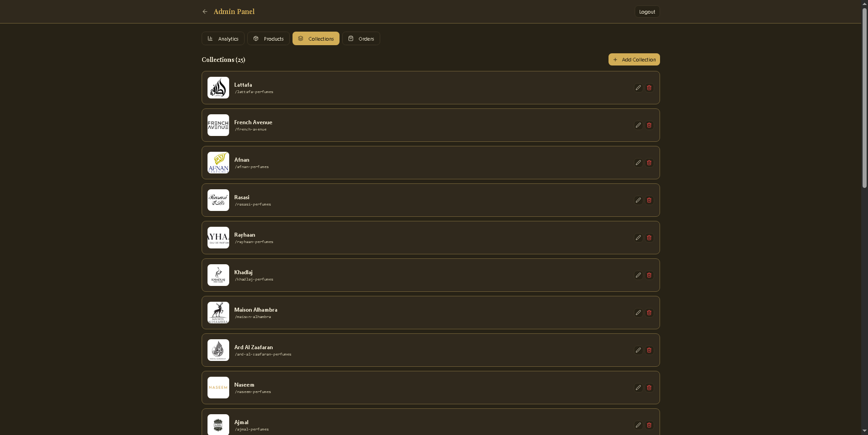
Task: Click the back arrow next to Admin Panel
Action: point(205,12)
